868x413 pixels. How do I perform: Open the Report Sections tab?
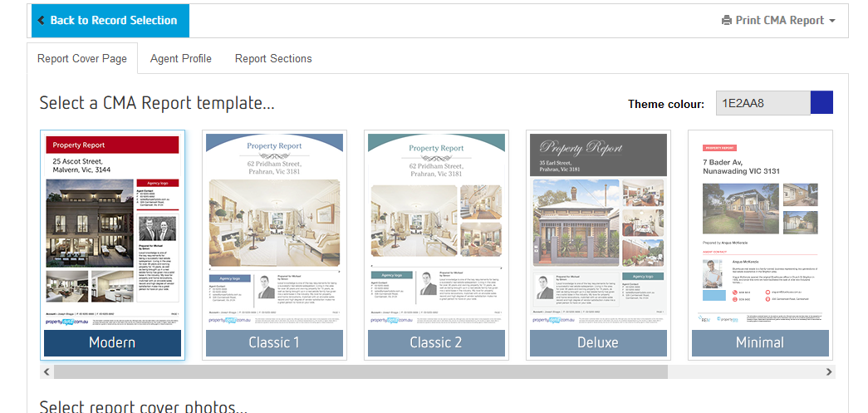pyautogui.click(x=273, y=58)
